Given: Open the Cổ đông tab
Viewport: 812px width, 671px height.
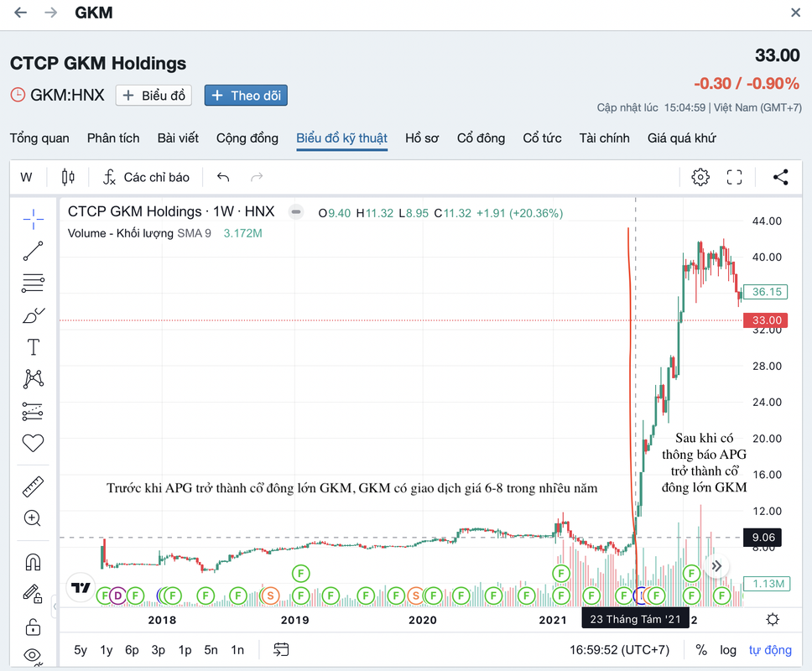Looking at the screenshot, I should tap(481, 138).
